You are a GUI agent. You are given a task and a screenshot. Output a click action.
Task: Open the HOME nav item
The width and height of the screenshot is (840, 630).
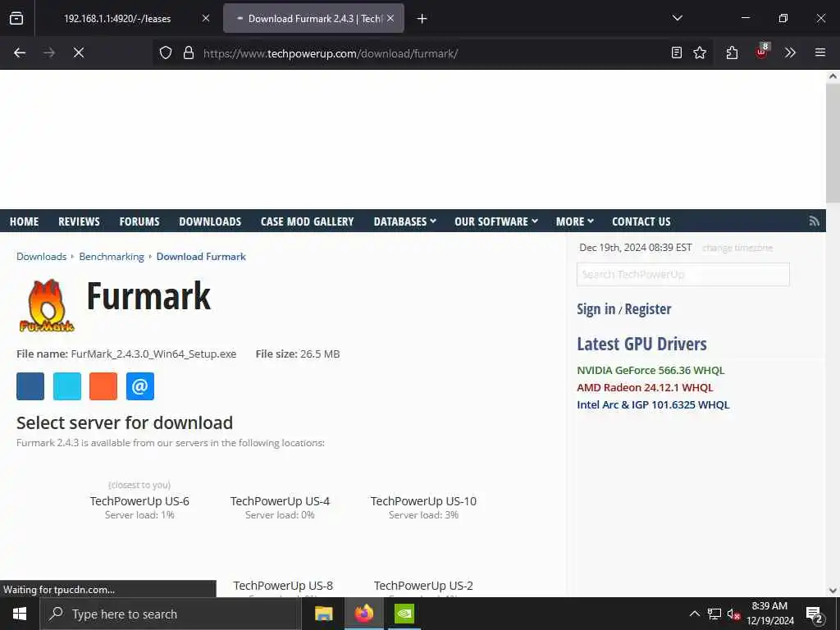[x=24, y=221]
